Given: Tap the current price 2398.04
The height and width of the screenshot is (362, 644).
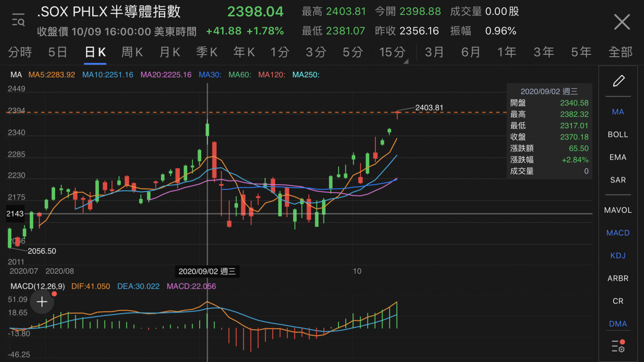Looking at the screenshot, I should [255, 12].
